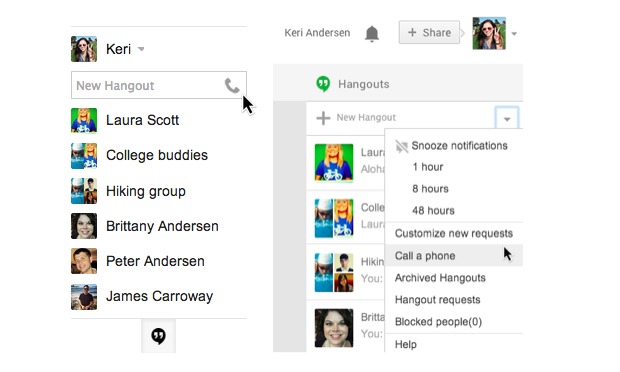Click Peter Andersen's avatar

coord(84,261)
